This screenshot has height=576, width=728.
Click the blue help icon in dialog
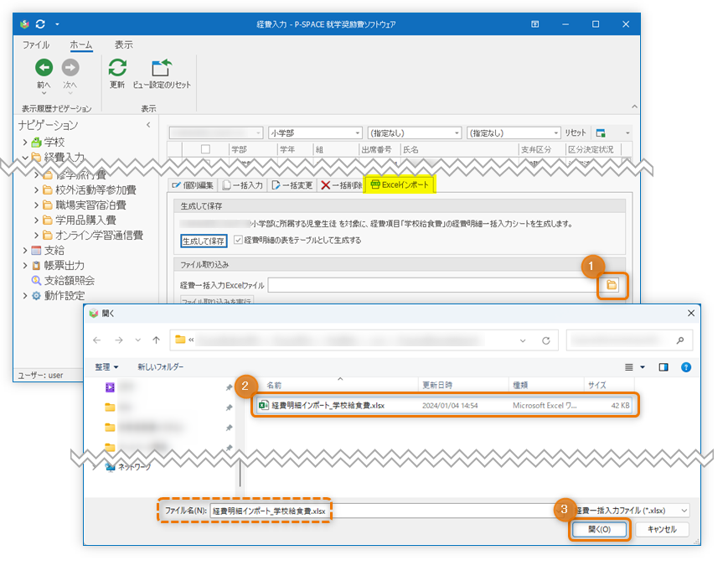(686, 367)
